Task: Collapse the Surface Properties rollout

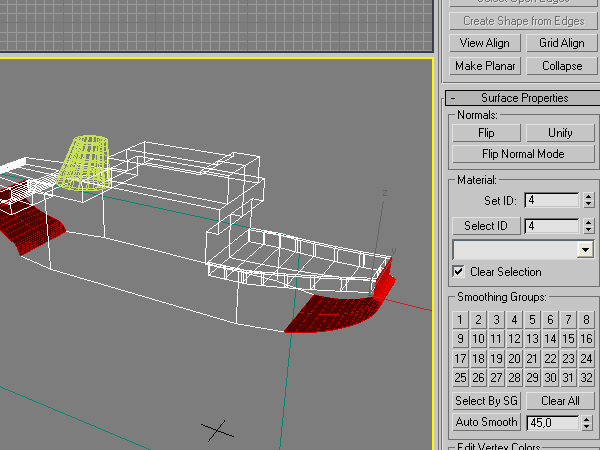Action: (523, 98)
